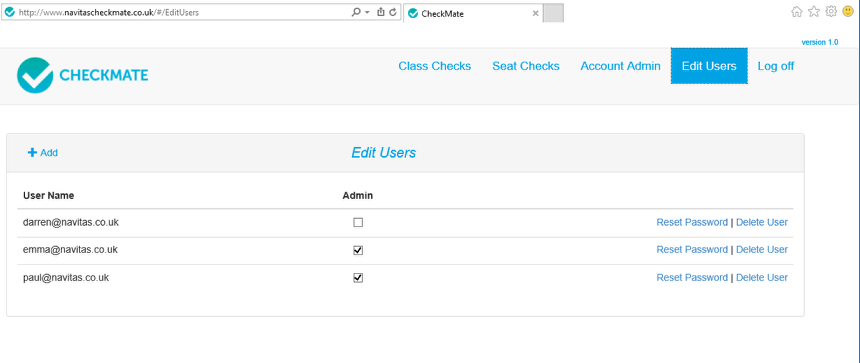The height and width of the screenshot is (363, 860).
Task: Expand the address bar dropdown arrow
Action: 367,13
